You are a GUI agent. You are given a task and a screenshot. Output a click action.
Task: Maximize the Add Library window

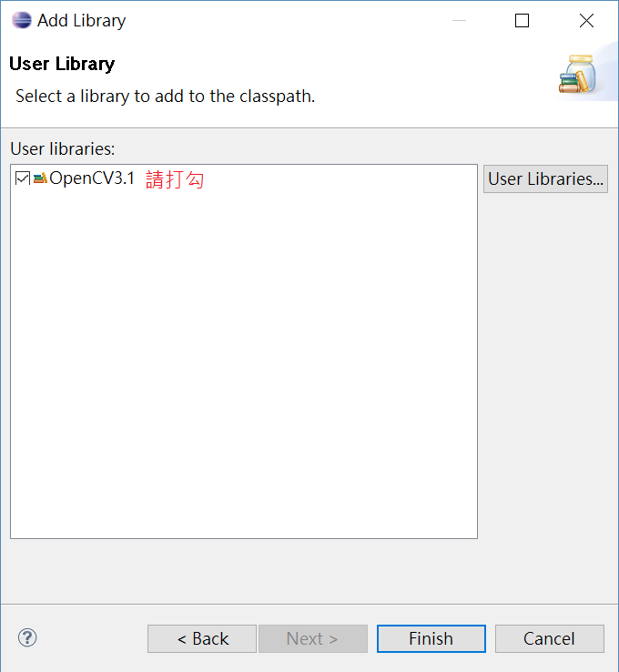pos(522,21)
